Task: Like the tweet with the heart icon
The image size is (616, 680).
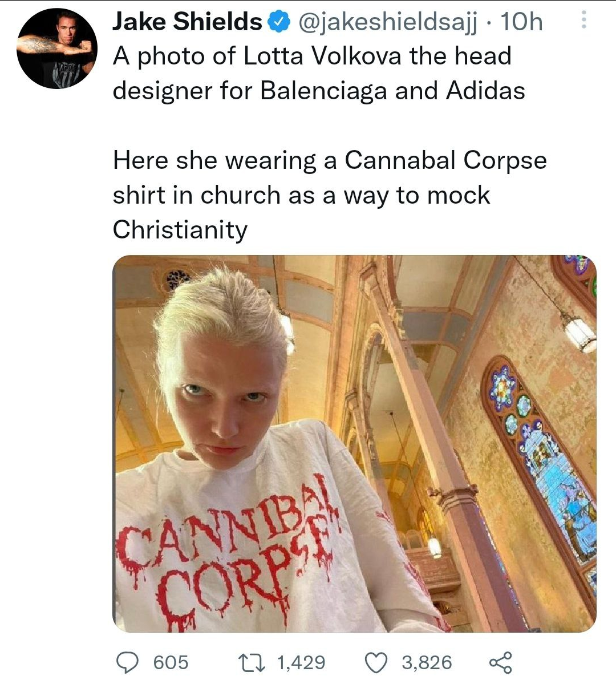Action: click(376, 662)
